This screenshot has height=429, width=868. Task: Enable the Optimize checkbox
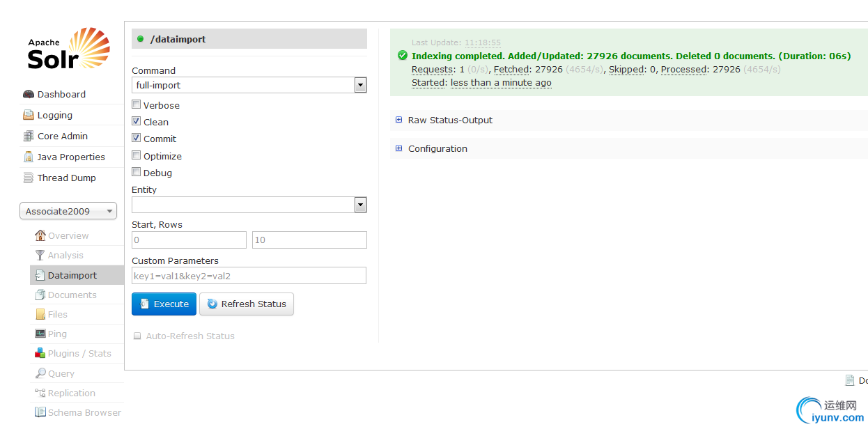[137, 155]
